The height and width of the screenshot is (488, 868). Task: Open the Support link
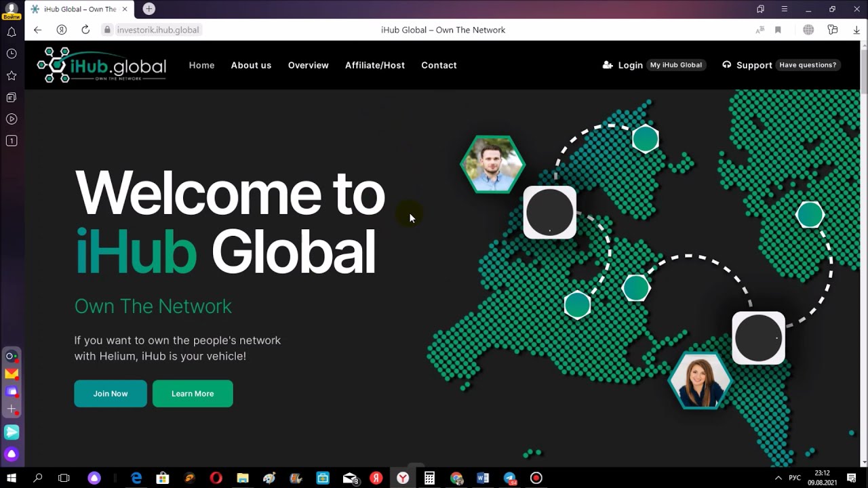[747, 65]
